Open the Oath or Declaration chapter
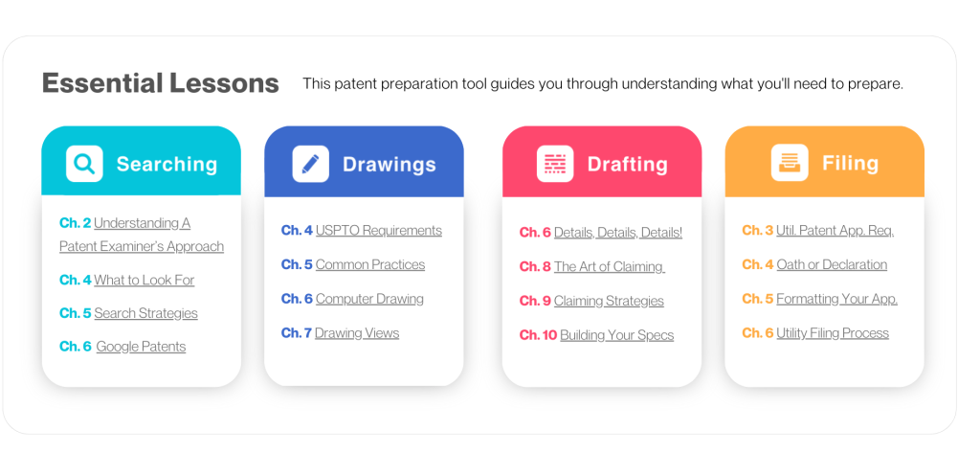Screen dimensions: 980x475 coord(832,264)
